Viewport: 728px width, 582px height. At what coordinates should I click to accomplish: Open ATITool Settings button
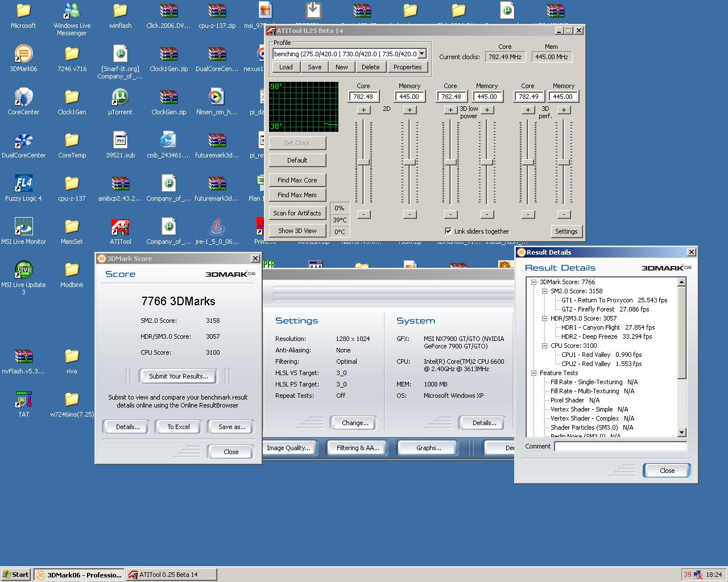point(566,231)
